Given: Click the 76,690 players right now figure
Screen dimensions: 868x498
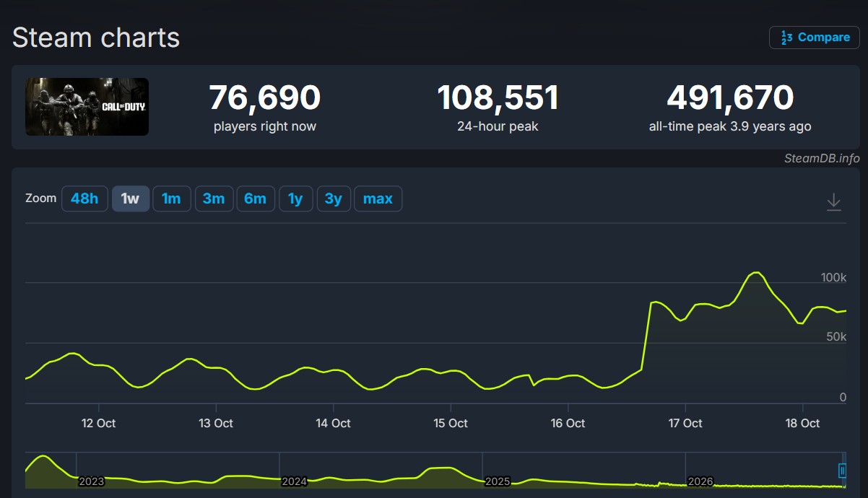Looking at the screenshot, I should pyautogui.click(x=265, y=97).
